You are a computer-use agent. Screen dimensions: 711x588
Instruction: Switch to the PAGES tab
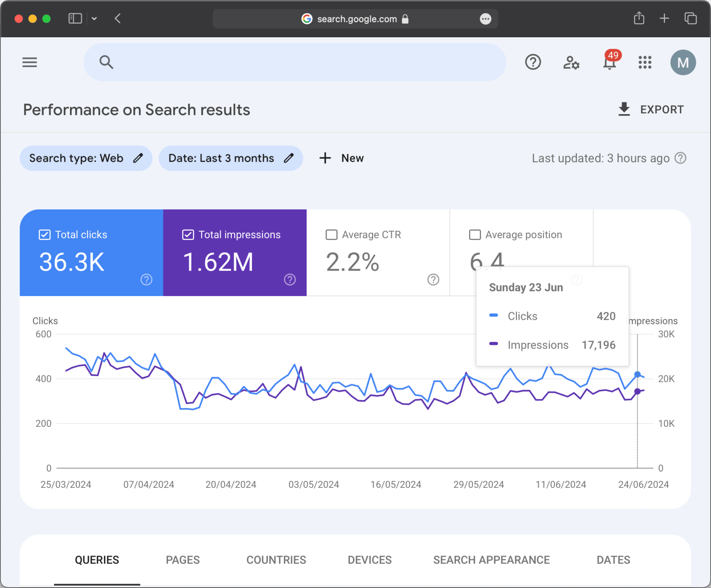(182, 559)
